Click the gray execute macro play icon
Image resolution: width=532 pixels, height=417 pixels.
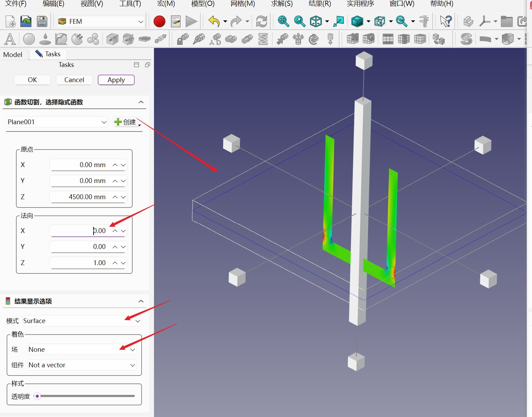(191, 21)
